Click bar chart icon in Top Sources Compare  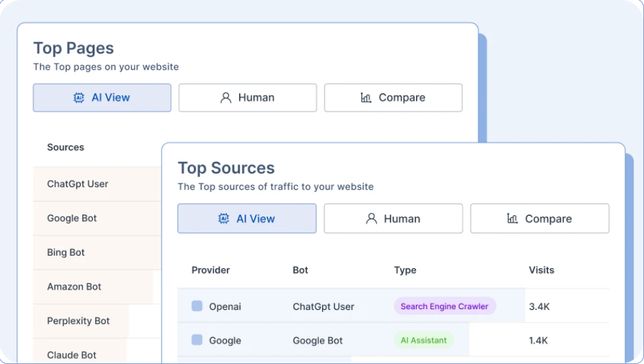point(512,219)
